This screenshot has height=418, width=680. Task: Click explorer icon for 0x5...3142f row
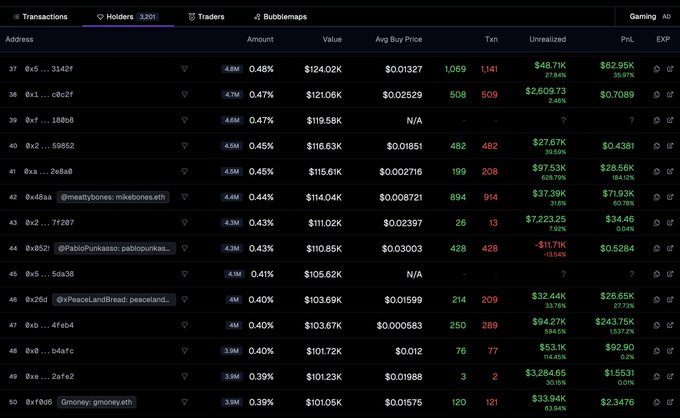657,69
